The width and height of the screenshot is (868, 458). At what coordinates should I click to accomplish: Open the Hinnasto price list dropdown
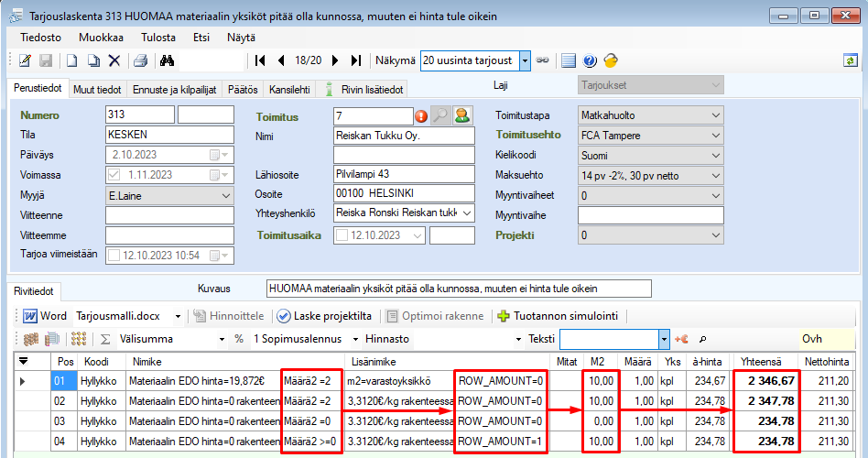point(518,339)
